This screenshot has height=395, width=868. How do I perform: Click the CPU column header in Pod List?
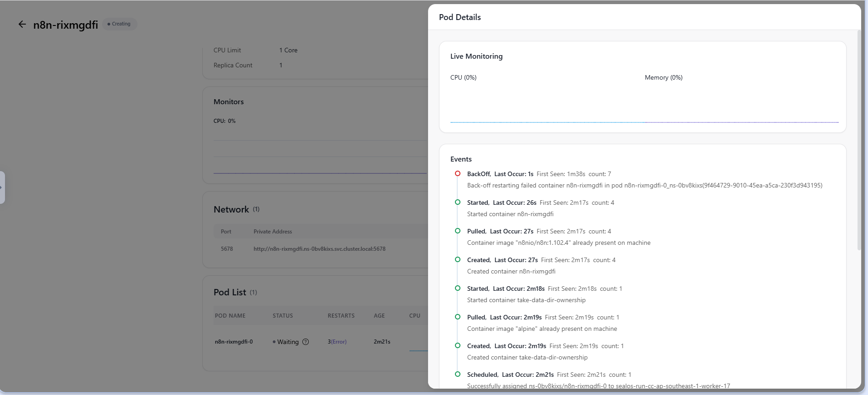pos(414,316)
